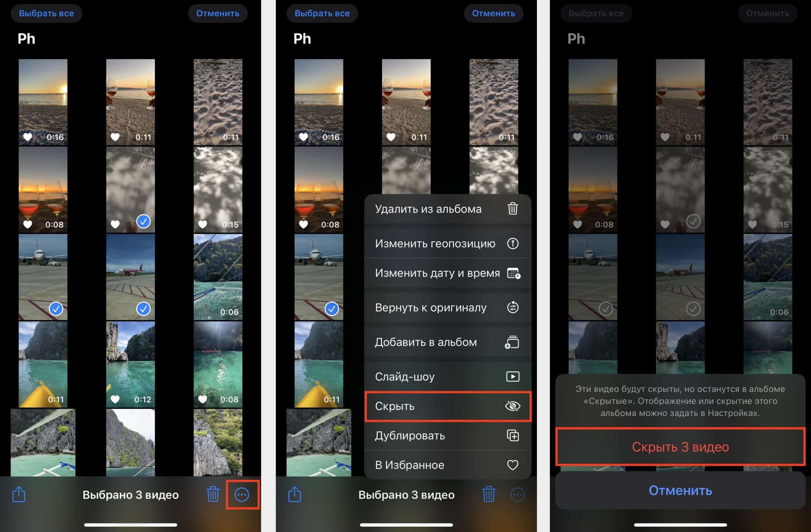The width and height of the screenshot is (811, 532).
Task: Select Дублировать in the menu
Action: coord(448,436)
